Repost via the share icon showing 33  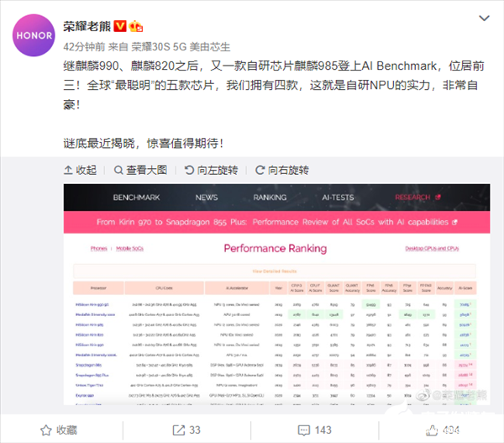tap(186, 430)
